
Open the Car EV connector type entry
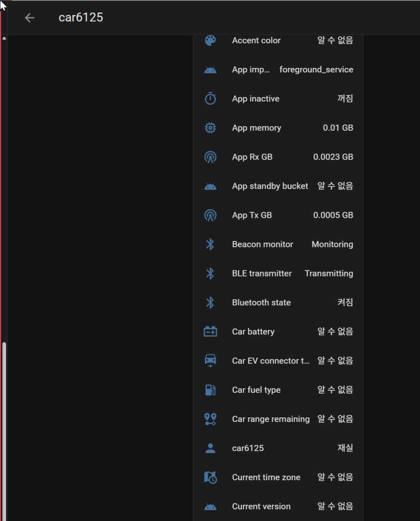278,361
